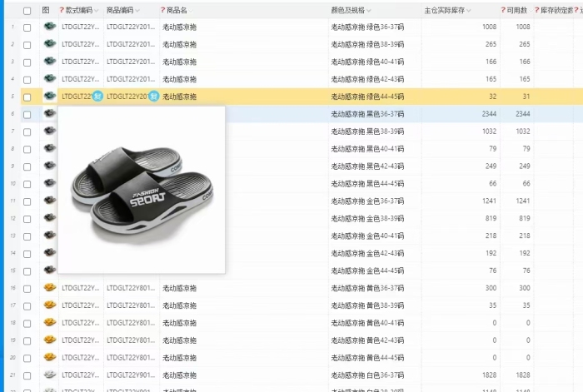The image size is (583, 392).
Task: Check the checkbox for row 9 黑色42-43码
Action: coord(27,166)
